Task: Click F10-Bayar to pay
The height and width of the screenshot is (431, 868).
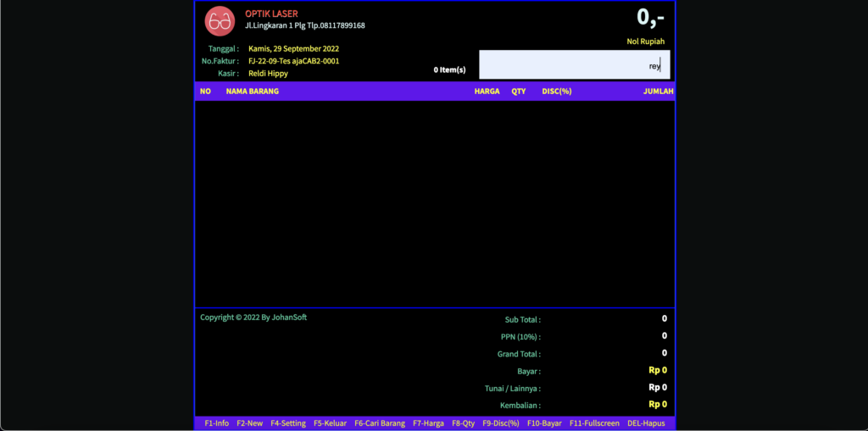Action: pos(544,423)
